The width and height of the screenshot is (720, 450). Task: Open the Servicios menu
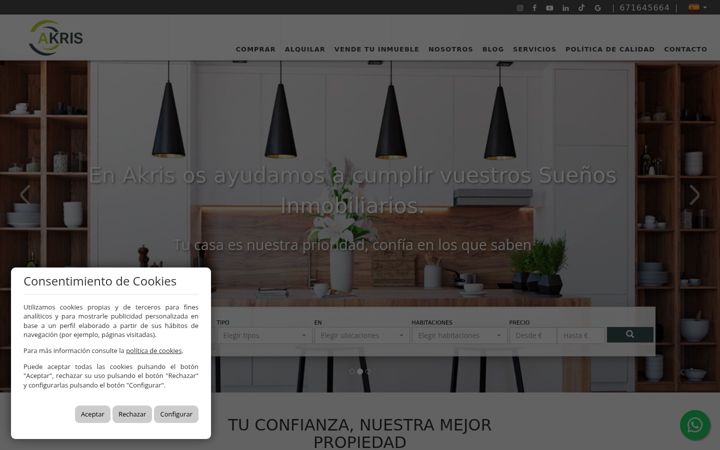[x=534, y=49]
